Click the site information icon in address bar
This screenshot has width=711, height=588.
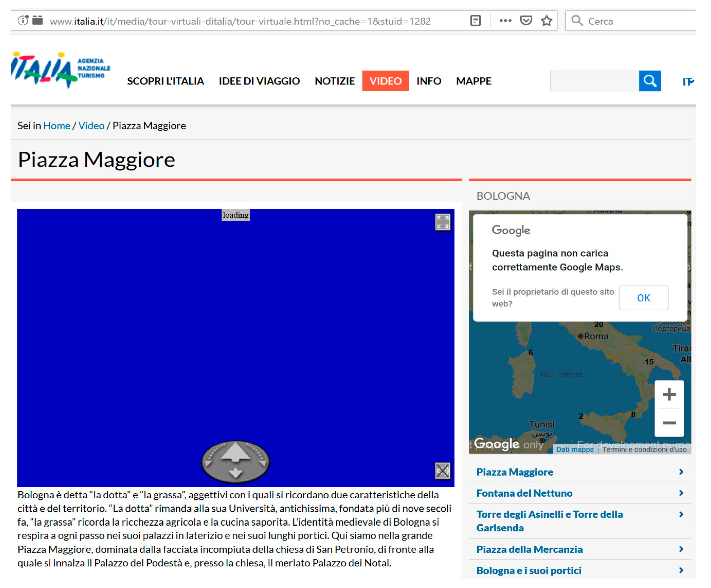[x=23, y=21]
